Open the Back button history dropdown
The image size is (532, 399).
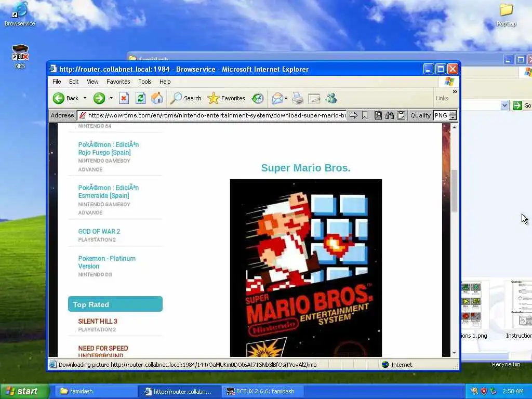pos(85,98)
